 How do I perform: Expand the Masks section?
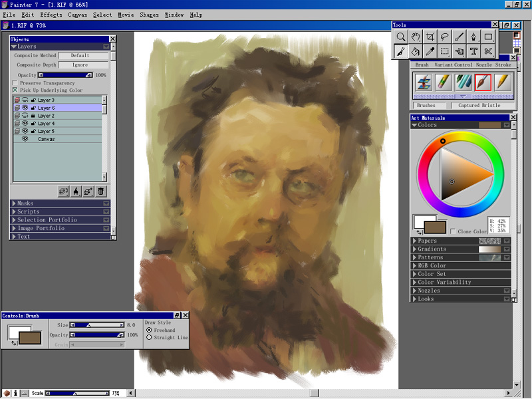[x=14, y=203]
